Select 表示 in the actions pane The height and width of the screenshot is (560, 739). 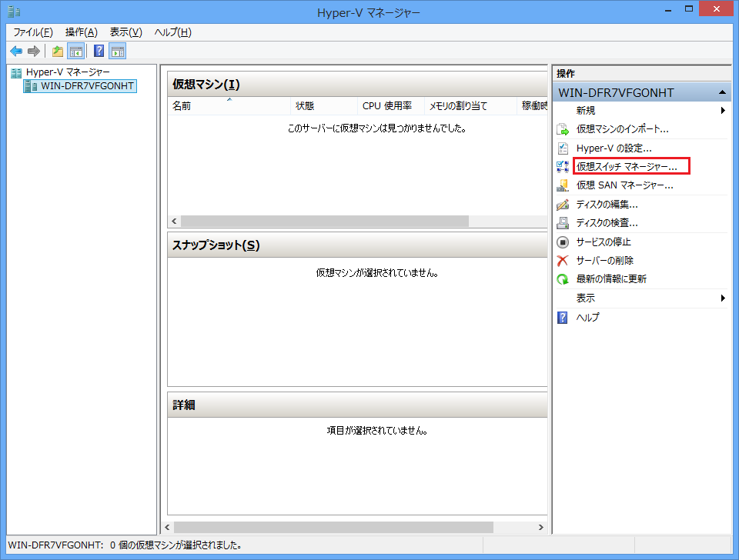click(x=586, y=298)
